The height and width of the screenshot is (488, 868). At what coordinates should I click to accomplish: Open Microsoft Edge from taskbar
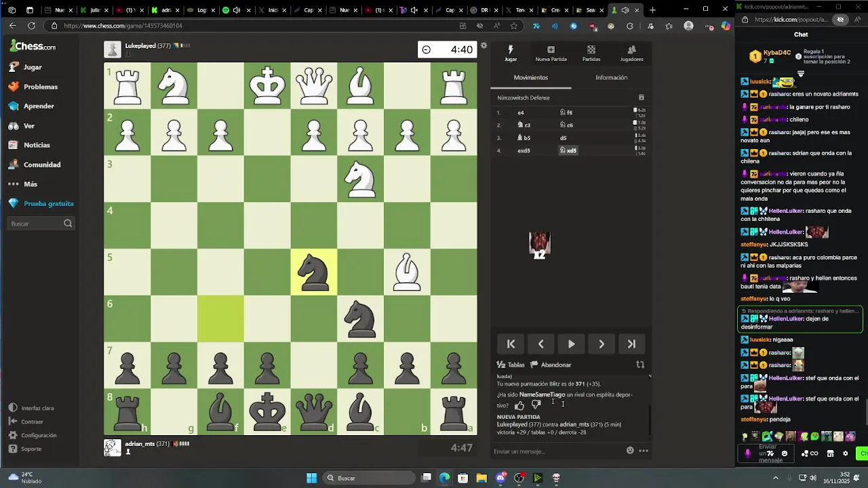tap(444, 478)
